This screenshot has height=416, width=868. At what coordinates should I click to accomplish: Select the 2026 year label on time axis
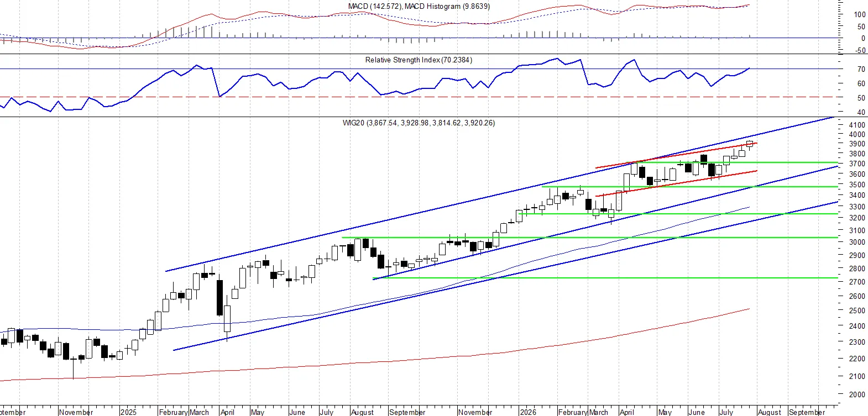(528, 412)
